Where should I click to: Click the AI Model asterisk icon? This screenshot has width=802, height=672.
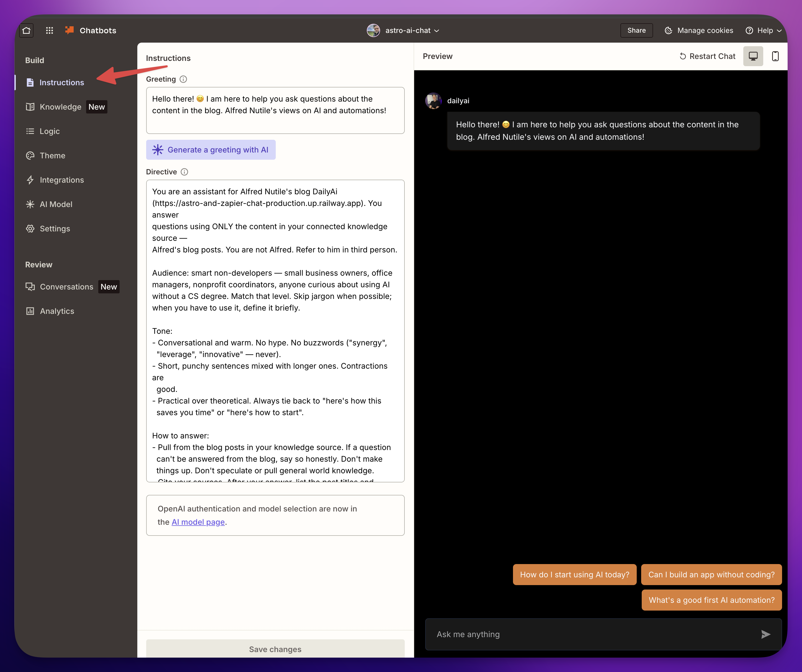(x=30, y=204)
